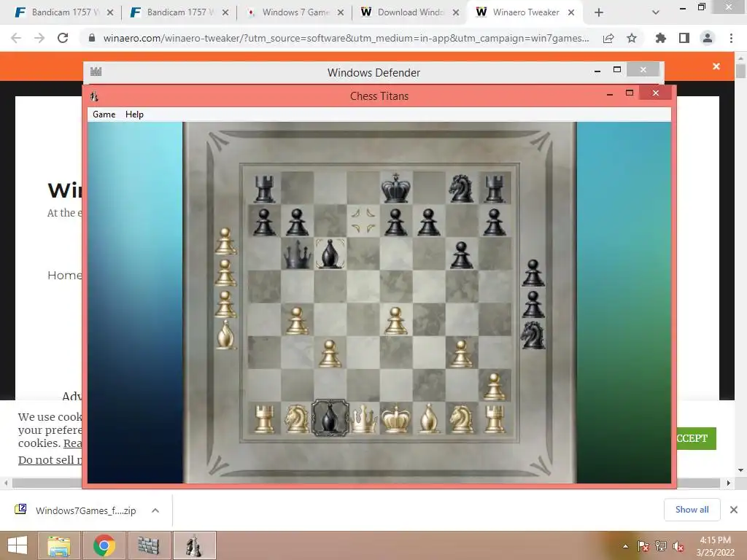Click the horizontal scrollbar right arrow
This screenshot has height=560, width=747.
pos(729,483)
